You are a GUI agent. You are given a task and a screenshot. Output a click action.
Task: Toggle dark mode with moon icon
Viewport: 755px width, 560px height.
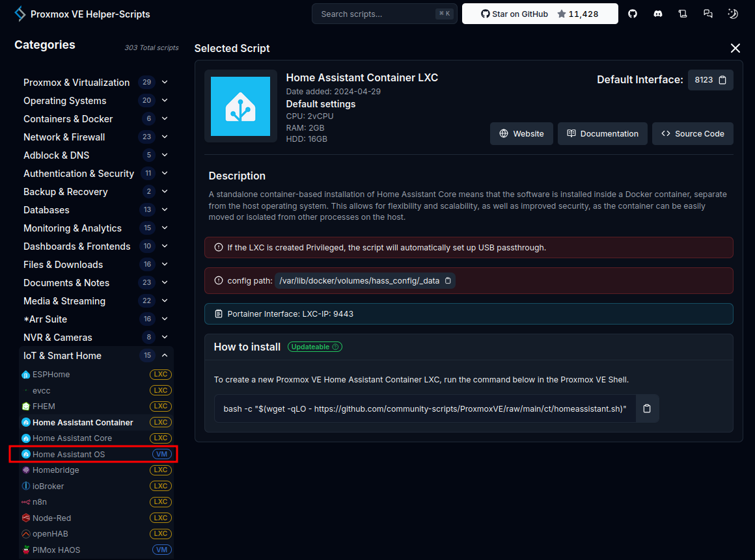point(733,14)
